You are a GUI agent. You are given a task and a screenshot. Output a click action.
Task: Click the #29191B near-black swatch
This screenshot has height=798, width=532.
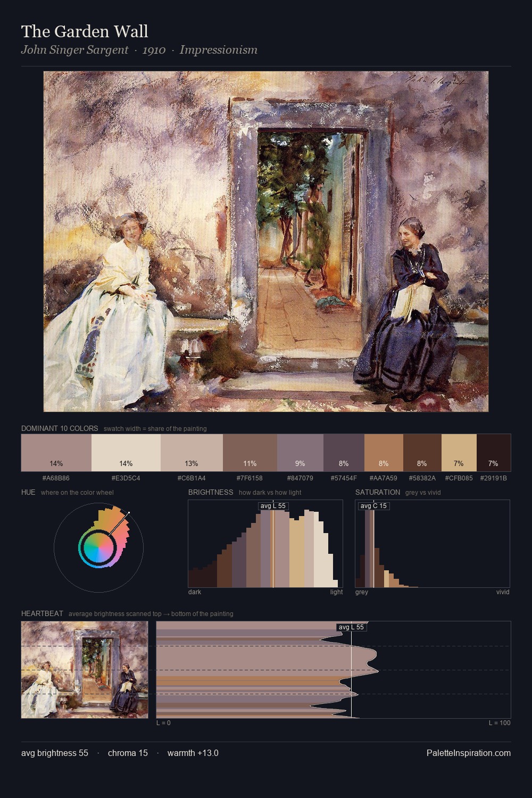pos(494,453)
